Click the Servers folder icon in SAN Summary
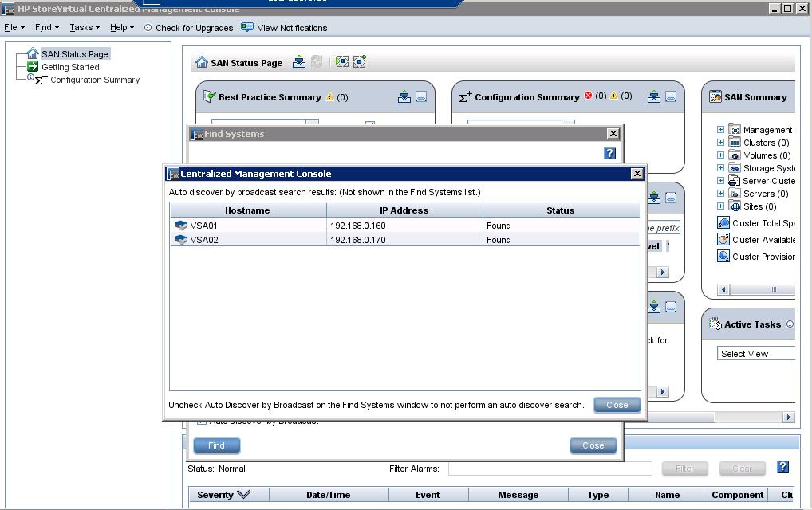 [735, 194]
